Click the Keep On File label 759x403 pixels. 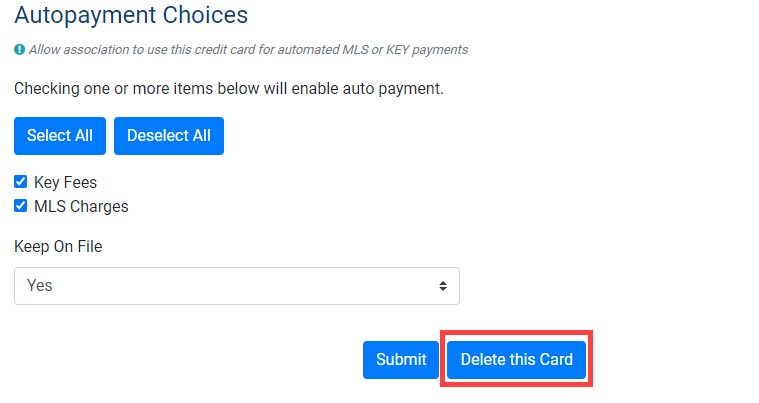(58, 246)
